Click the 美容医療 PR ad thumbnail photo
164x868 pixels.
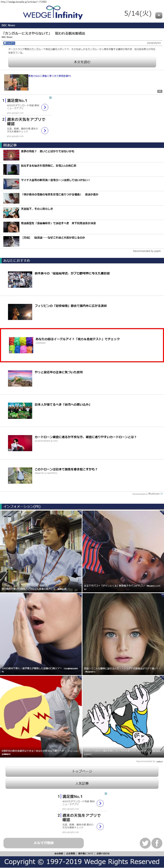[x=16, y=82]
